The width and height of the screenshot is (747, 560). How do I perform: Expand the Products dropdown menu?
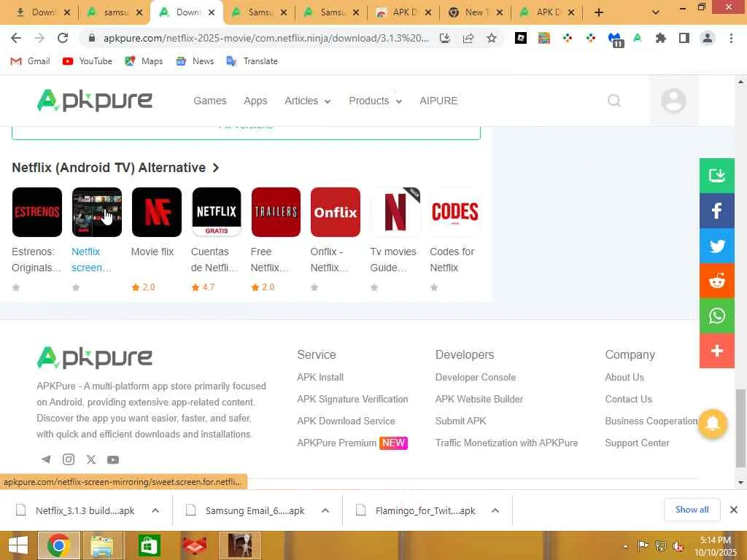click(376, 101)
